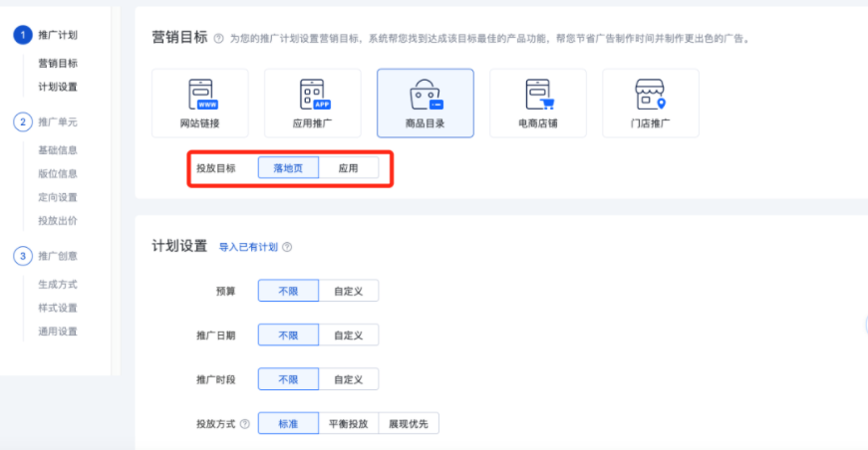Select 平衡投放 delivery method
Viewport: 868px width, 450px height.
(x=348, y=424)
